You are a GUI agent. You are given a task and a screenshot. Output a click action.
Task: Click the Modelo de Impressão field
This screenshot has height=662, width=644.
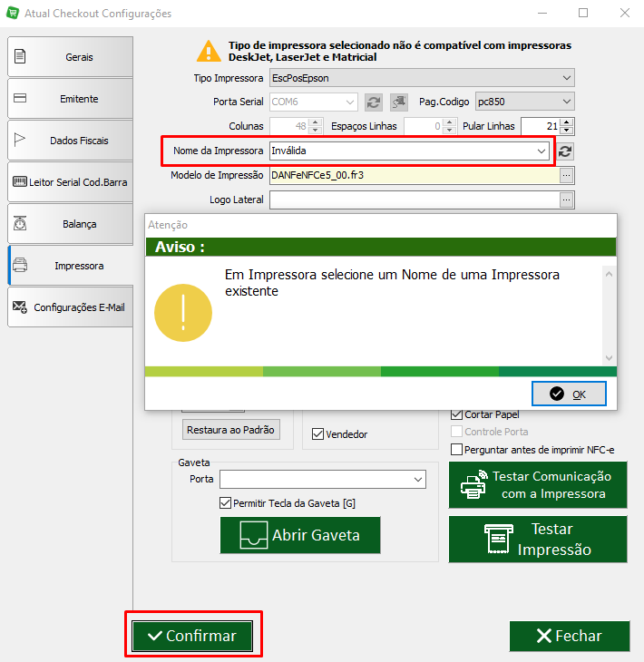[415, 175]
